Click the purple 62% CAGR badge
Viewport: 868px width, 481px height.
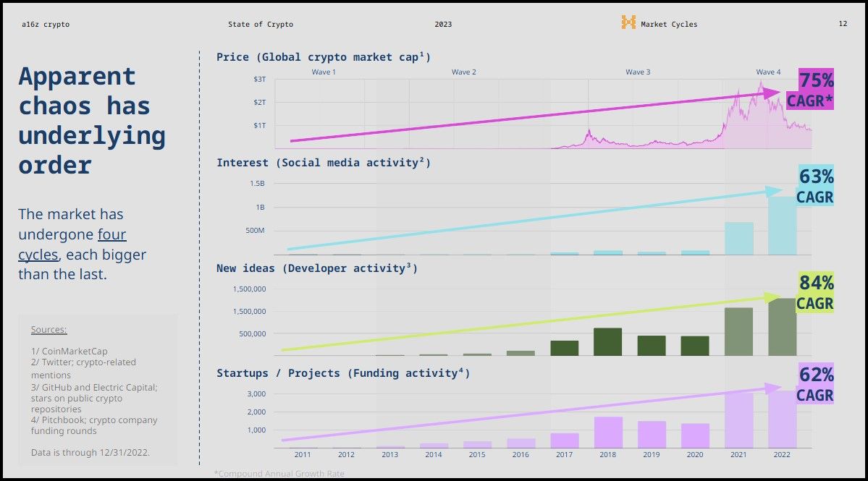click(814, 384)
